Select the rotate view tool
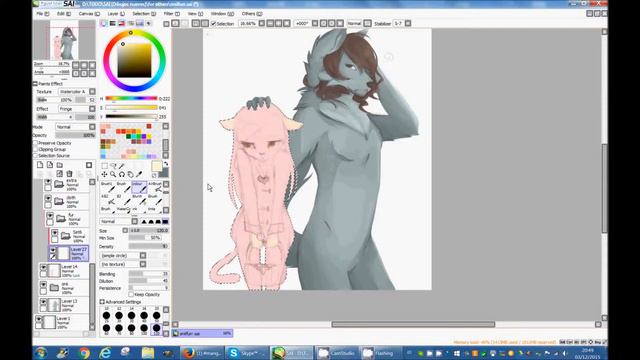Viewport: 640px width, 360px height. (122, 174)
